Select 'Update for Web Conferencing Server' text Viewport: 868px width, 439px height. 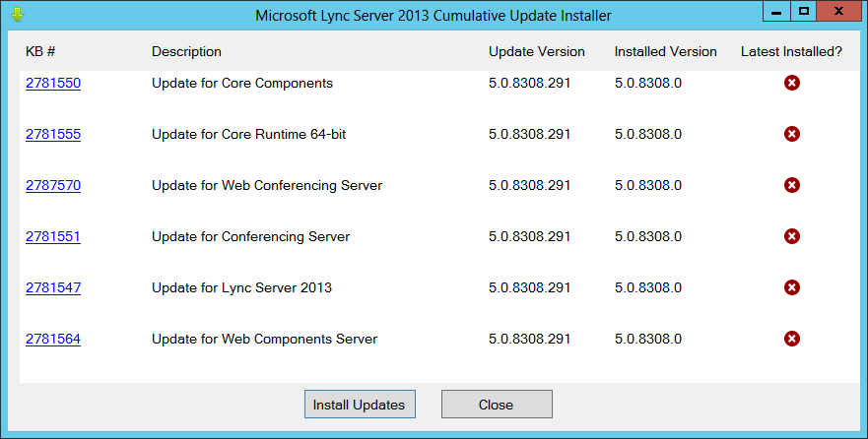click(x=267, y=185)
